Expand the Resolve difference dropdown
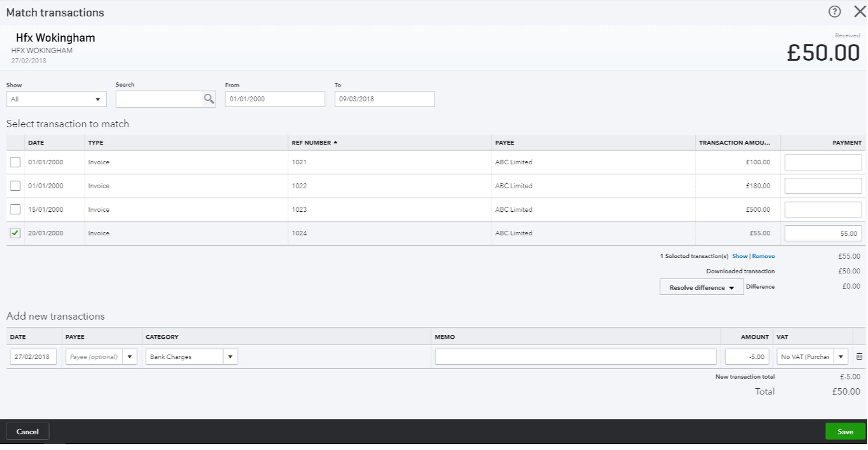Image resolution: width=868 pixels, height=450 pixels. [701, 287]
